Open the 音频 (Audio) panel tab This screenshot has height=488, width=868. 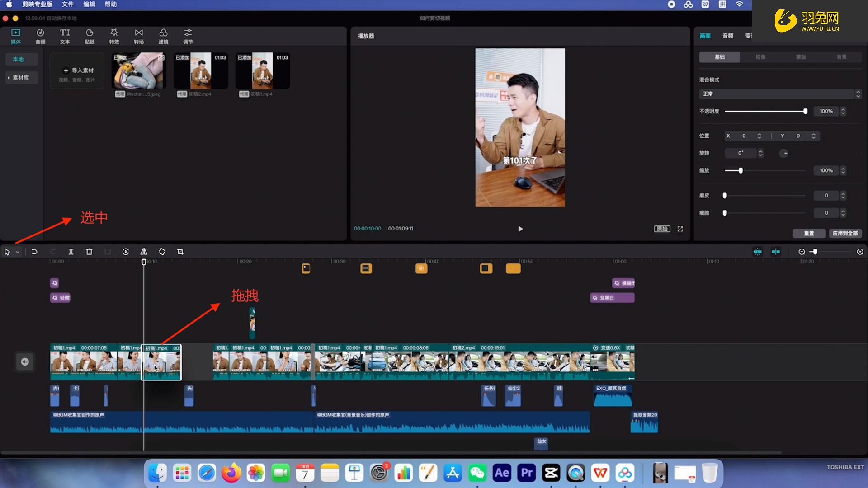pos(40,37)
